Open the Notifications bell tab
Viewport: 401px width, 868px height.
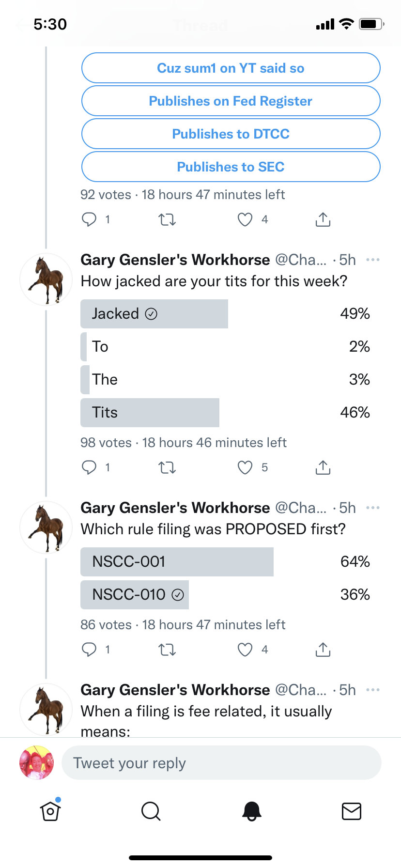pyautogui.click(x=251, y=811)
